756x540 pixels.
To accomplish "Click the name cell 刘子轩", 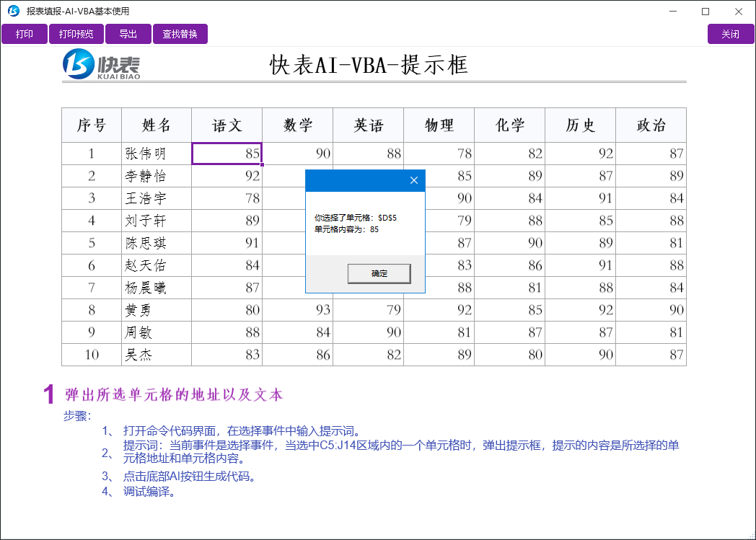I will [157, 221].
